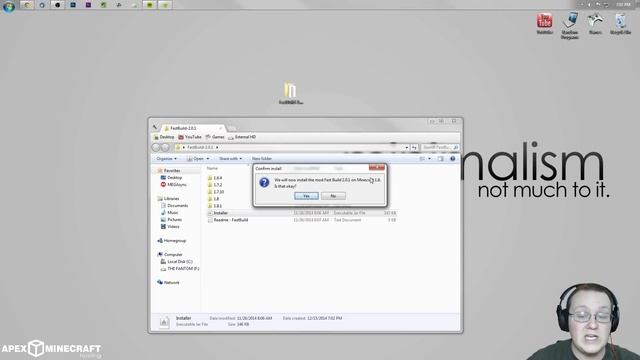Select the 1.8.1 folder
Viewport: 640px width, 360px height.
[215, 206]
